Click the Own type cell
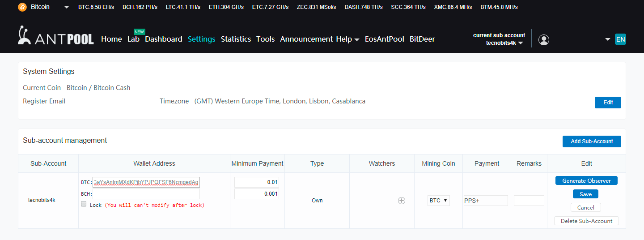Image resolution: width=644 pixels, height=240 pixels. (317, 201)
